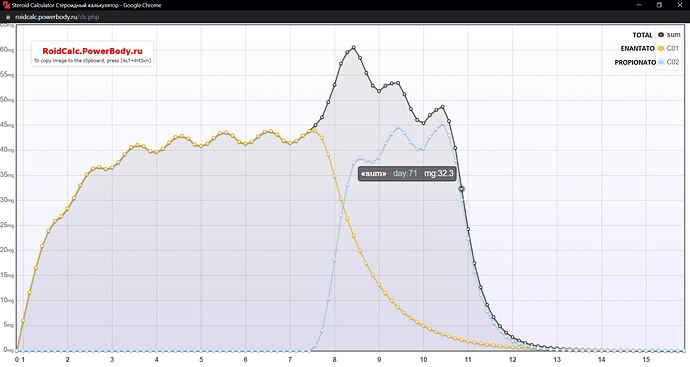Toggle the blue C02 legend marker
This screenshot has width=690, height=367.
tap(661, 62)
